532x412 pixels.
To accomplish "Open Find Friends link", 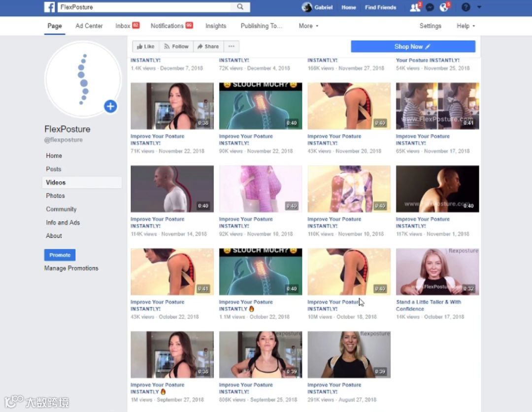I will click(380, 7).
